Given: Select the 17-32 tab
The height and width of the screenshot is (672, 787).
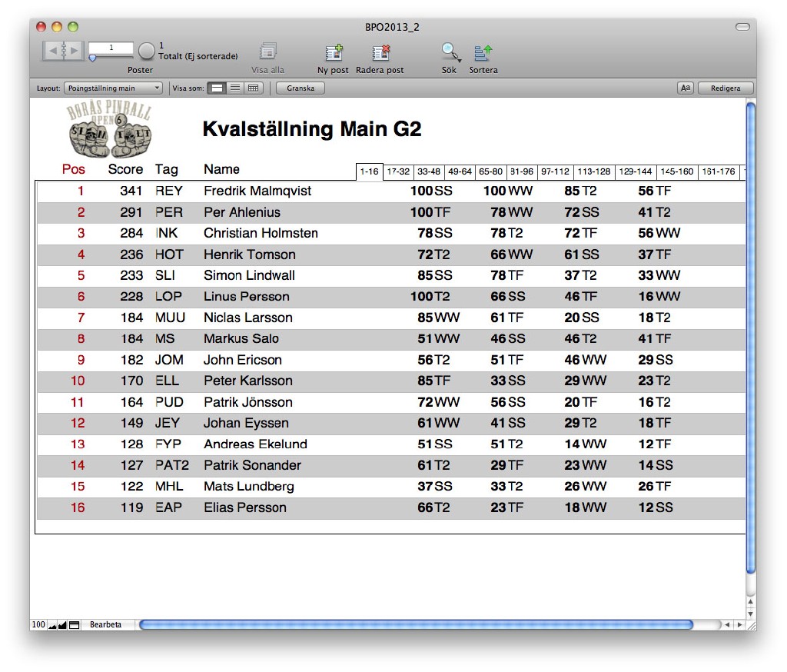Looking at the screenshot, I should [x=398, y=171].
